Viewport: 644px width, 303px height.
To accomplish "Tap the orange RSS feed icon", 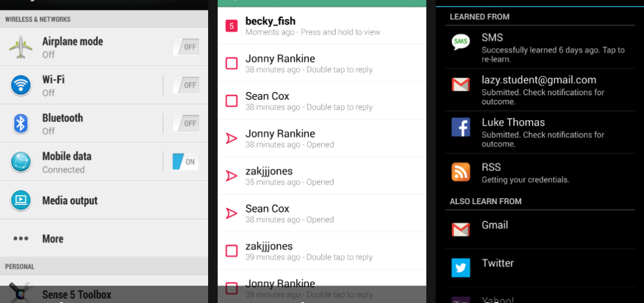I will (461, 172).
